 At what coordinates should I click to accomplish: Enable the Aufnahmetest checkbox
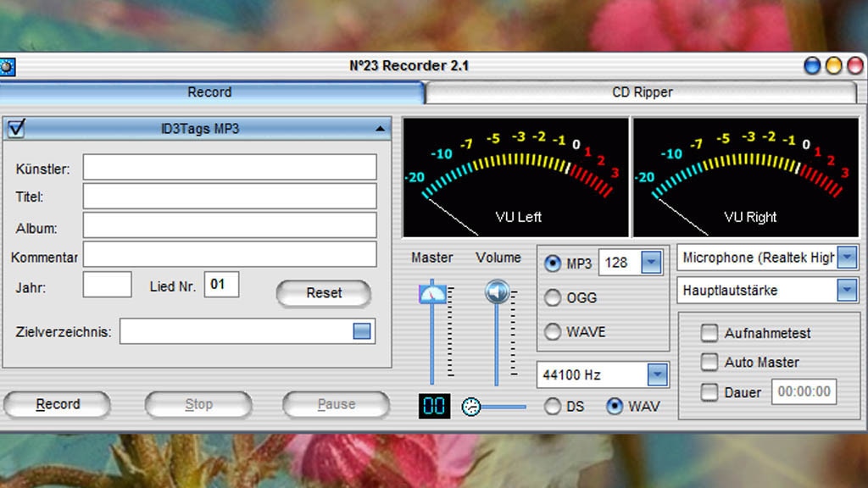(x=709, y=333)
